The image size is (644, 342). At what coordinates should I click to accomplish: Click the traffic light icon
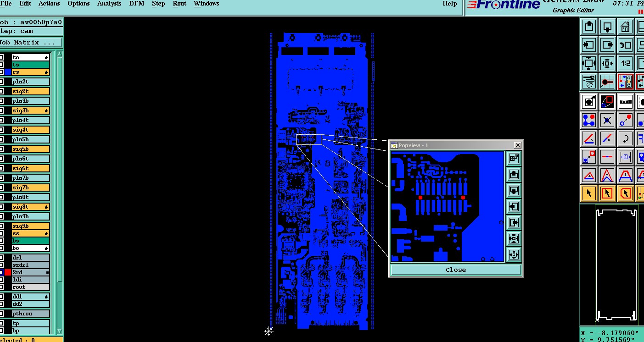point(625,82)
